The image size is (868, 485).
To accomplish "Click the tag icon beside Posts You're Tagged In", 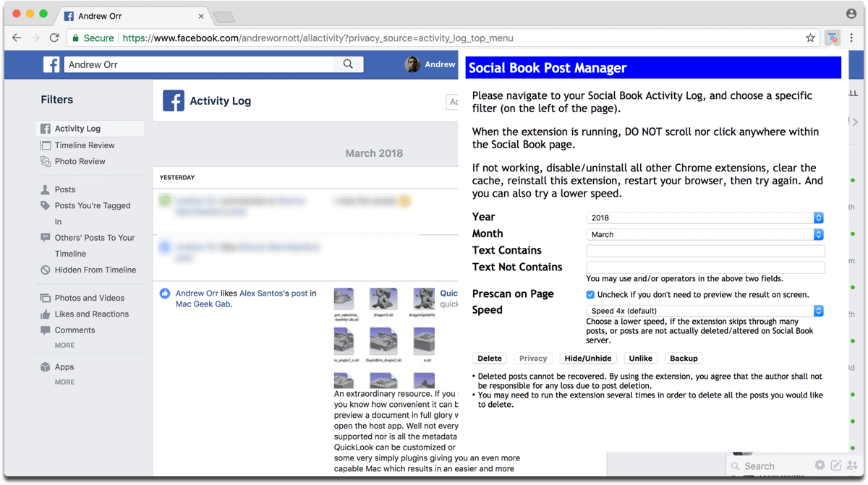I will [45, 206].
